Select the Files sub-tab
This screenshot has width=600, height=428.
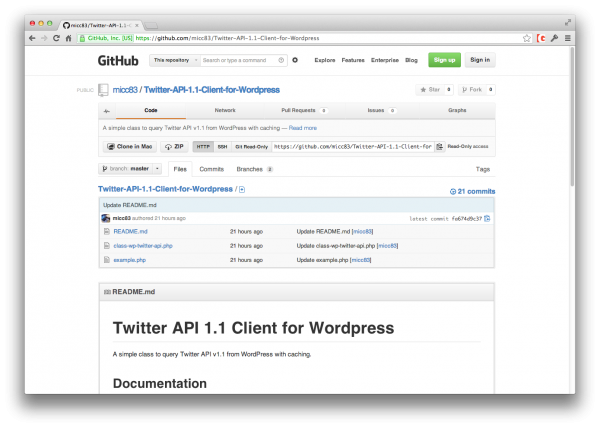pos(180,169)
